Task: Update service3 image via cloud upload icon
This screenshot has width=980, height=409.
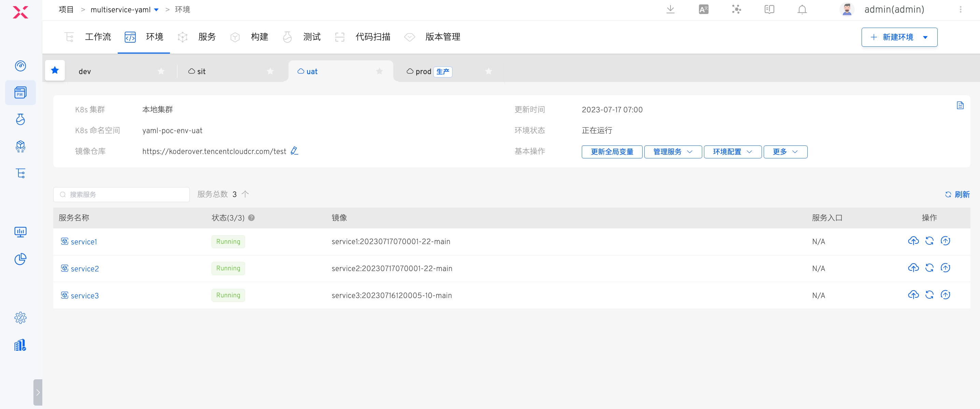Action: (913, 295)
